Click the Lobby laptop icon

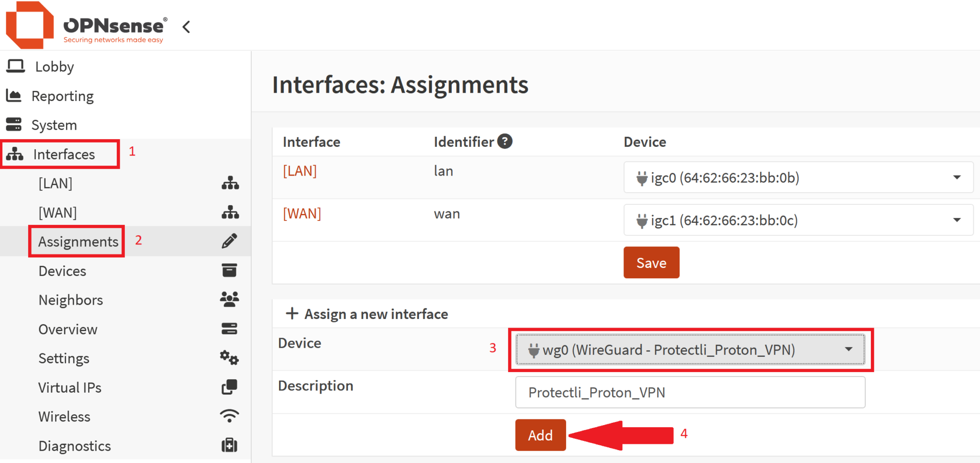(x=15, y=66)
